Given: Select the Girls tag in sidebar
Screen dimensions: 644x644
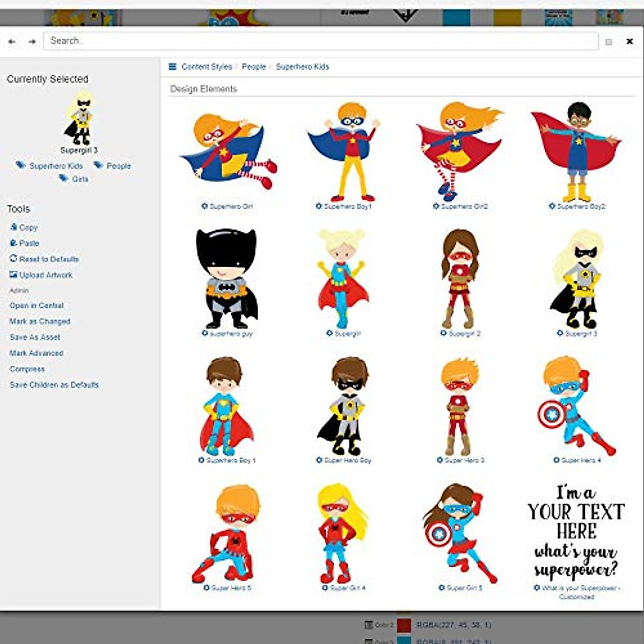Looking at the screenshot, I should pyautogui.click(x=79, y=179).
